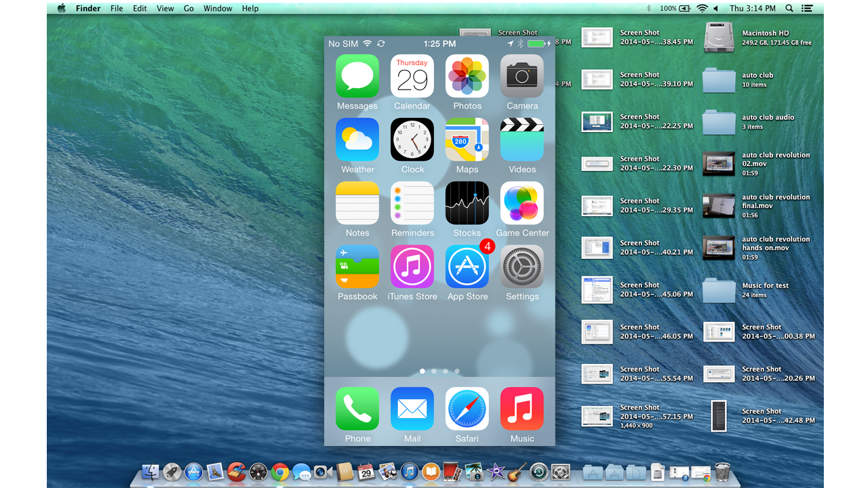Select the Stocks app icon
Screen dimensions: 868x488
tap(467, 203)
